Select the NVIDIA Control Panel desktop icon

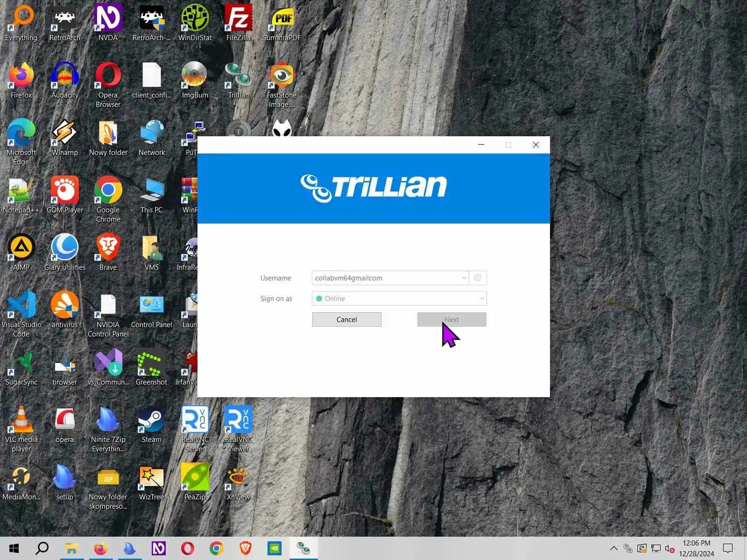coord(108,315)
